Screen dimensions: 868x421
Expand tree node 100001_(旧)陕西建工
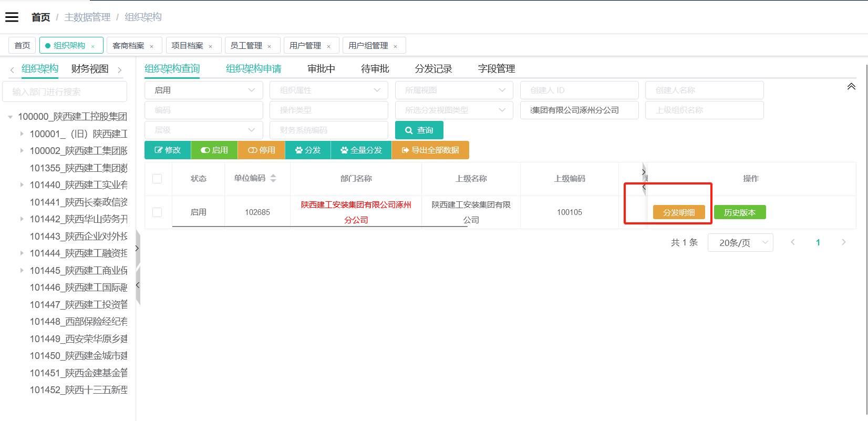[22, 134]
